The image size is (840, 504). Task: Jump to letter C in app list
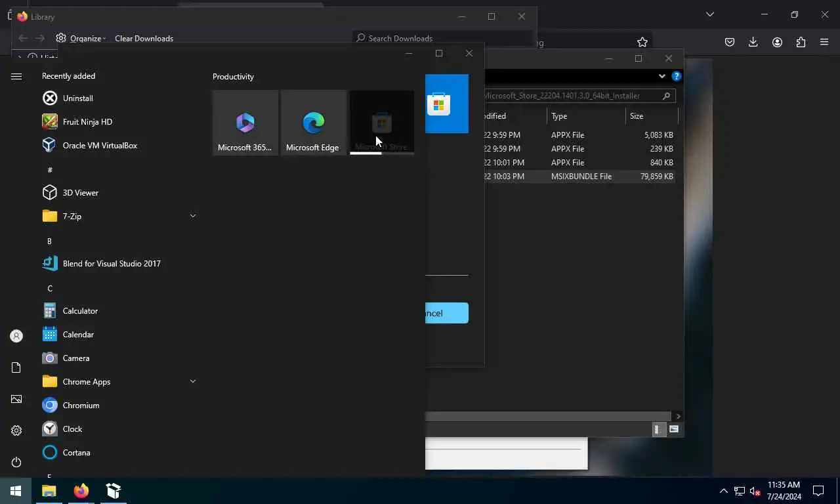tap(50, 289)
